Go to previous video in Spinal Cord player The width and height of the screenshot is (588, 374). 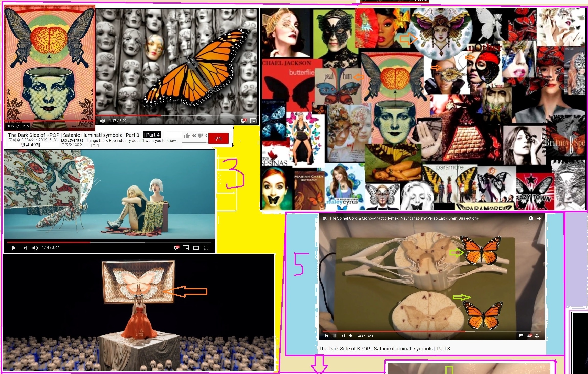tap(326, 336)
